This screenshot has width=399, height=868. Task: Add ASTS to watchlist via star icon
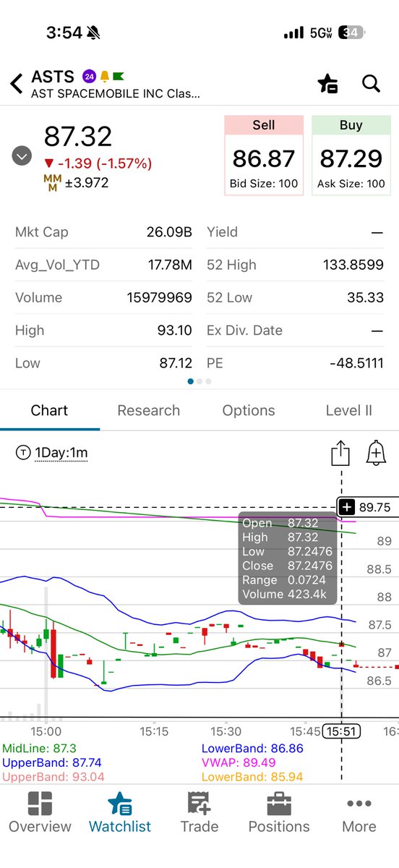coord(327,84)
